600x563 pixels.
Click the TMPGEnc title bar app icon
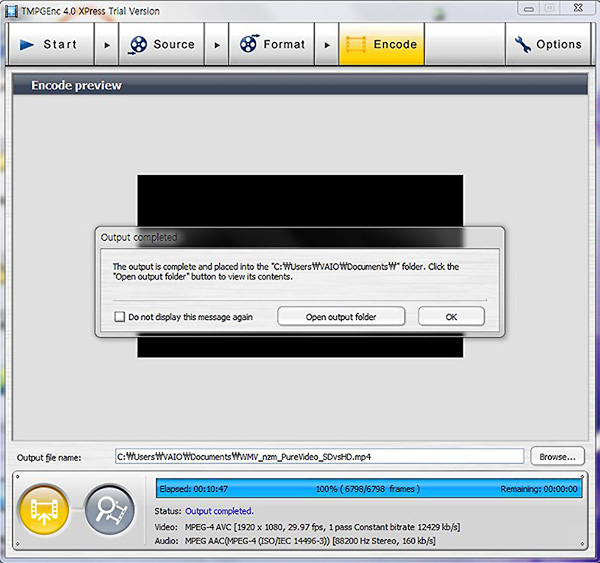point(11,11)
